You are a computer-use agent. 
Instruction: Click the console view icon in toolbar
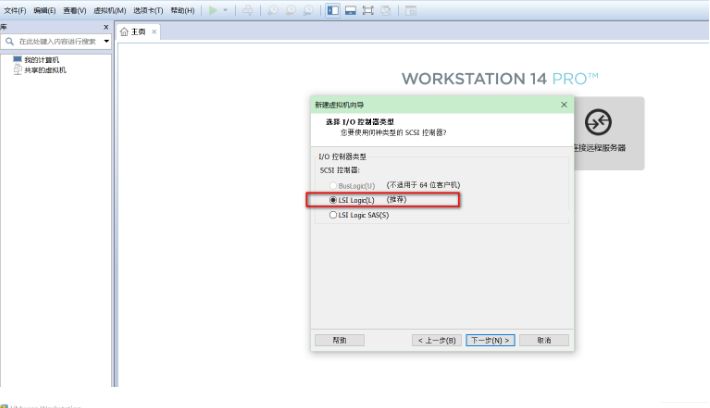coord(411,10)
